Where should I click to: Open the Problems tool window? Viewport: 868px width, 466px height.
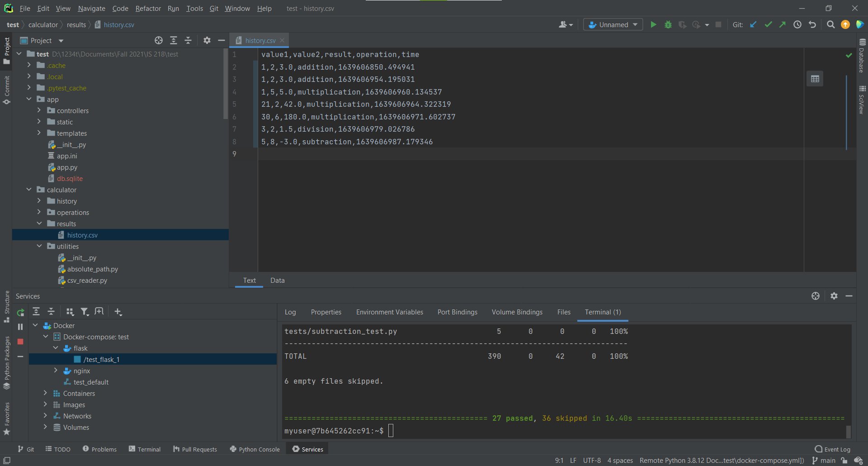click(x=99, y=449)
